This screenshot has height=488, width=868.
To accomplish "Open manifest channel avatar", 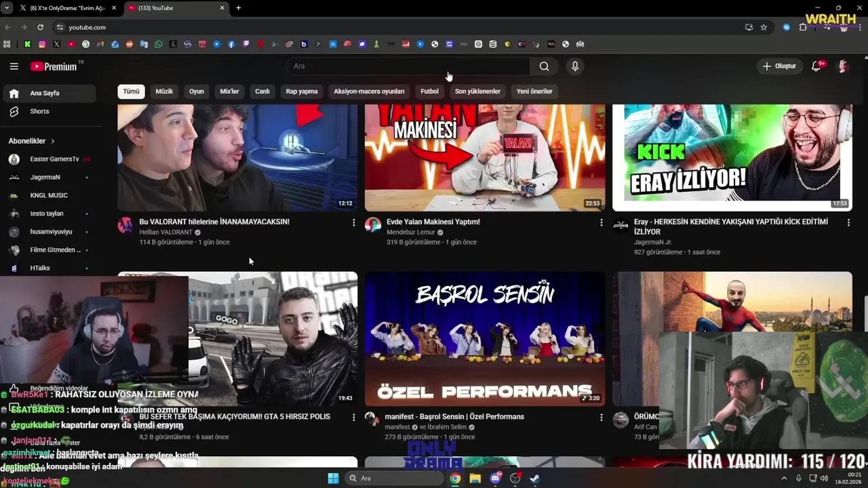I will point(372,419).
